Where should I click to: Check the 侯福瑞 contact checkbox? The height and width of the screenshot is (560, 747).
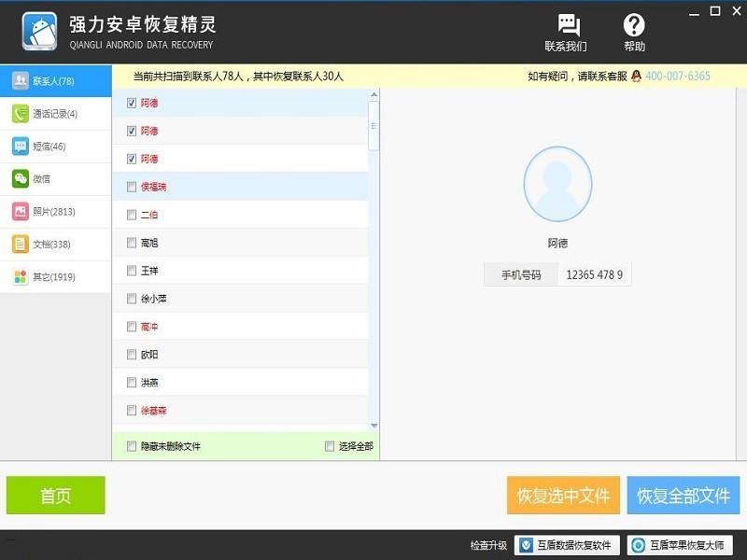click(132, 187)
